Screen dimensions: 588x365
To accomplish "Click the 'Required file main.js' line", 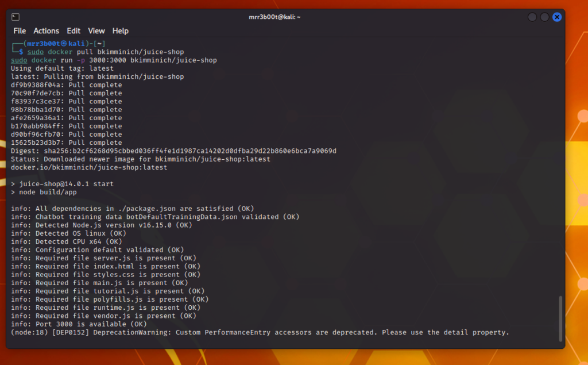I will point(99,283).
